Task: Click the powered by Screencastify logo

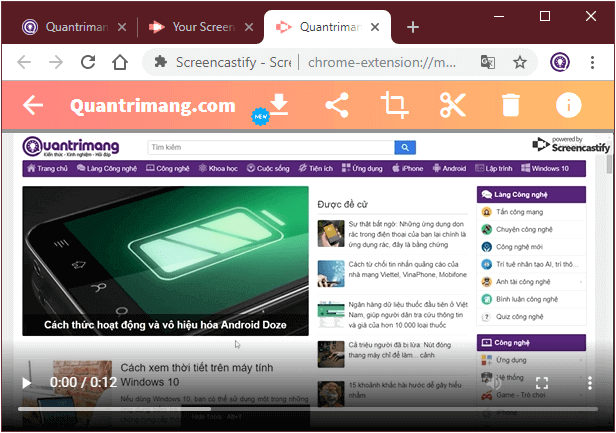Action: [x=571, y=145]
